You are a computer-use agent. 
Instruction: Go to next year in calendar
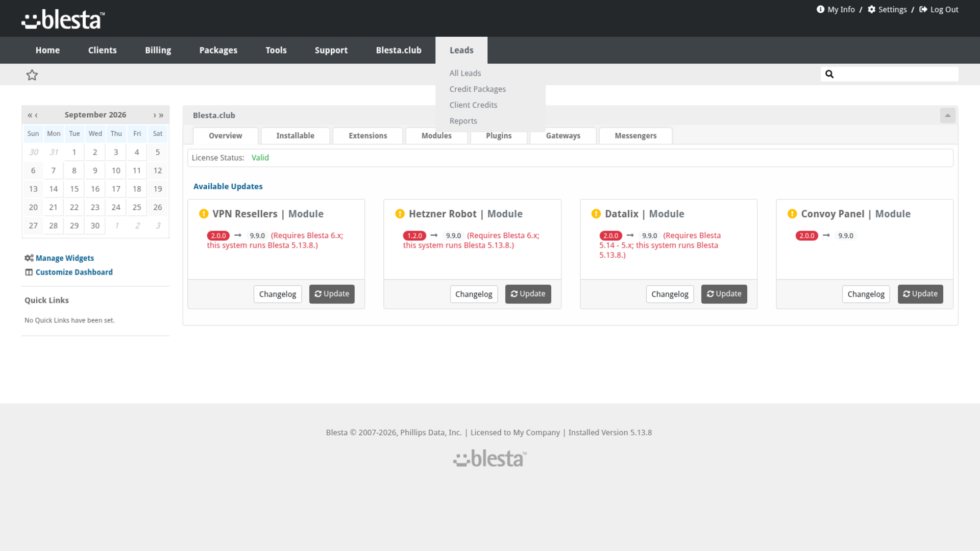161,115
